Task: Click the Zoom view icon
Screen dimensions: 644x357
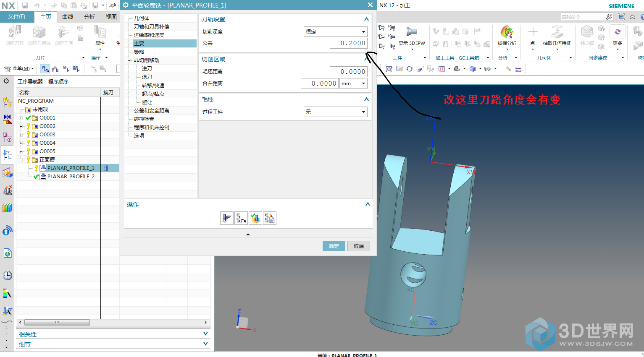Action: click(x=389, y=69)
